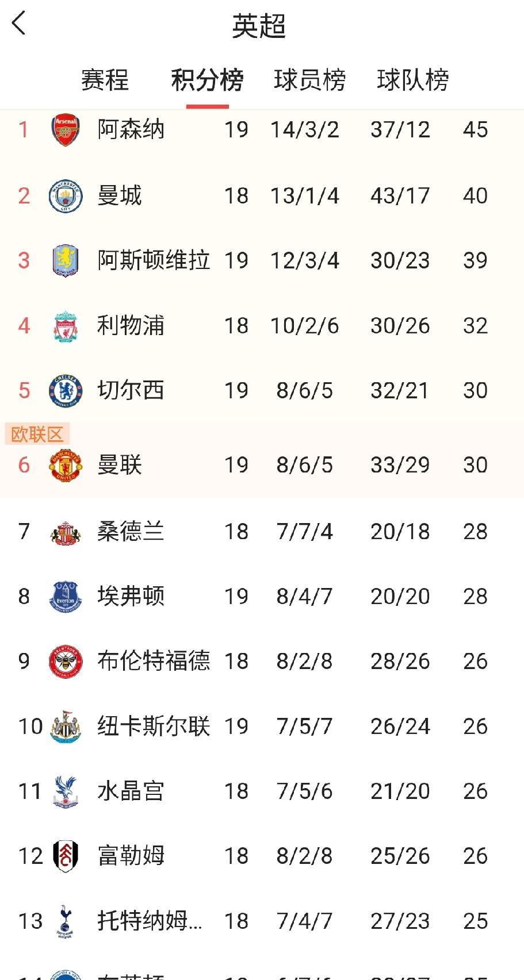The width and height of the screenshot is (524, 980).
Task: Tap the Liverpool club crest
Action: click(x=66, y=326)
